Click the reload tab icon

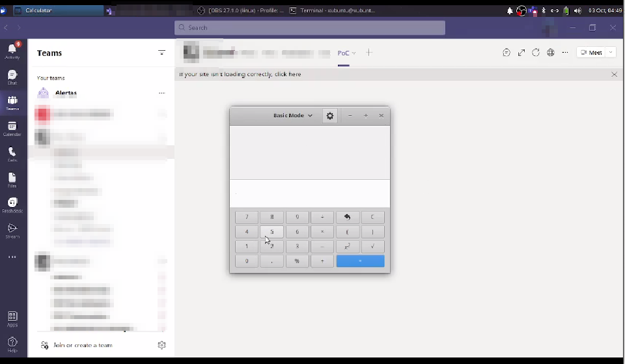(x=536, y=53)
